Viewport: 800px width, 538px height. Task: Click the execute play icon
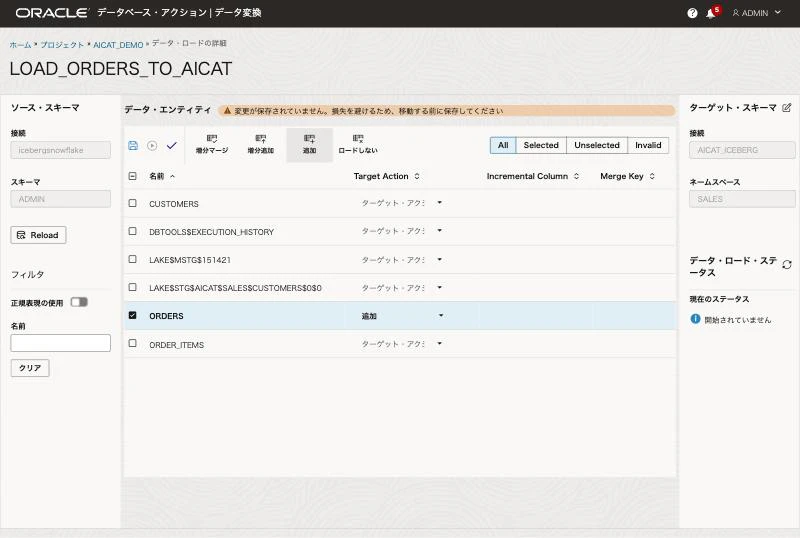[152, 145]
